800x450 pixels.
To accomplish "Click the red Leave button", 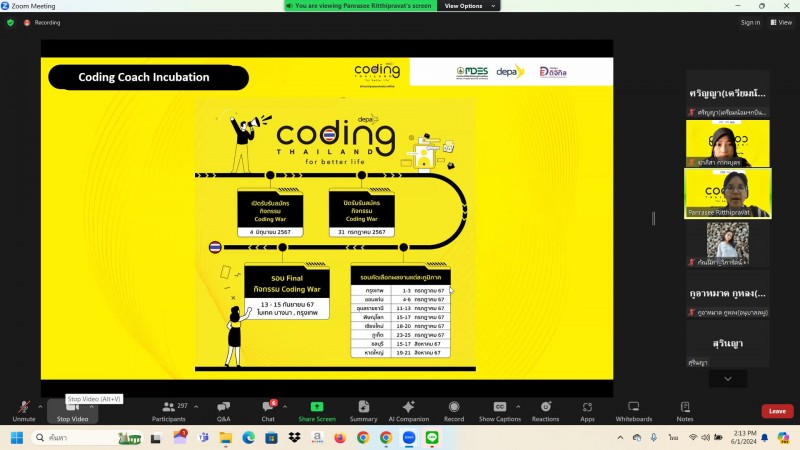I will click(x=777, y=411).
